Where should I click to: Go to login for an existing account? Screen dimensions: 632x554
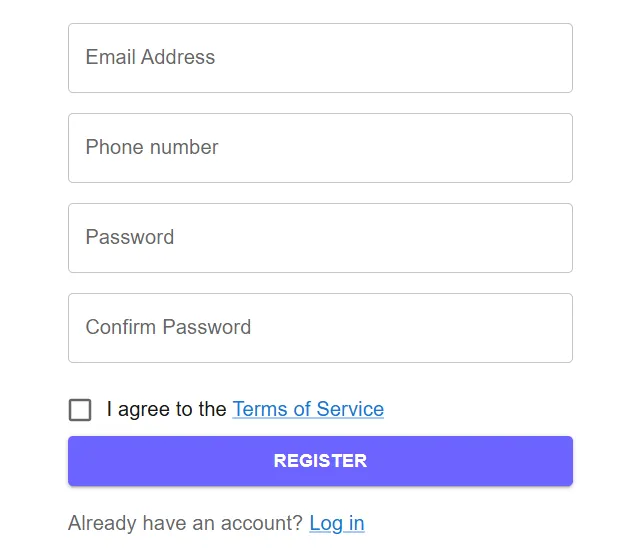[337, 523]
